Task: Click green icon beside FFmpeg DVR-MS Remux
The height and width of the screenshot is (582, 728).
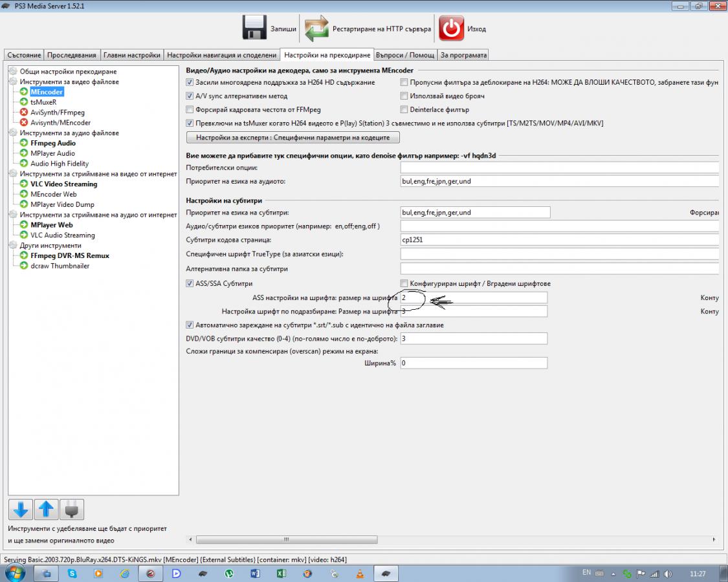Action: click(x=24, y=255)
